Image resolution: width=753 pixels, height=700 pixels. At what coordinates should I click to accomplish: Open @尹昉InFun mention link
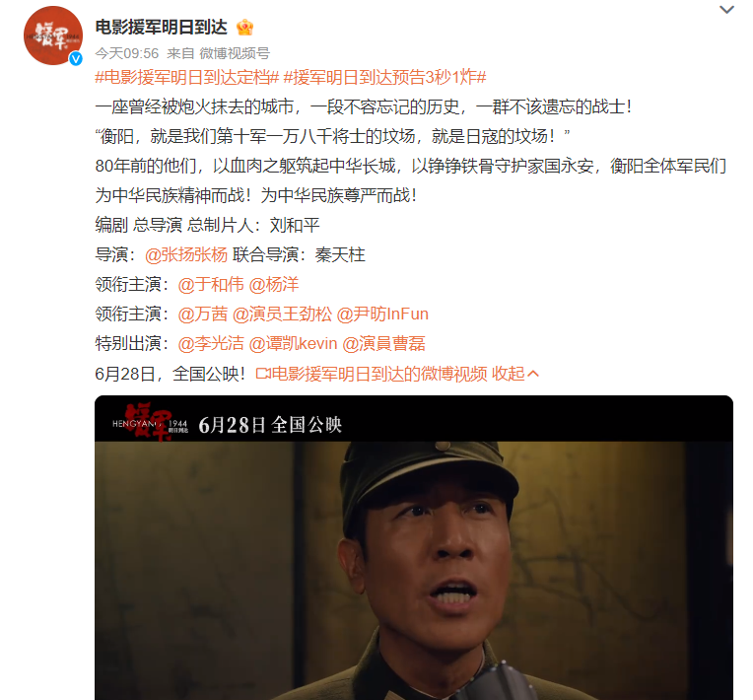(x=382, y=315)
